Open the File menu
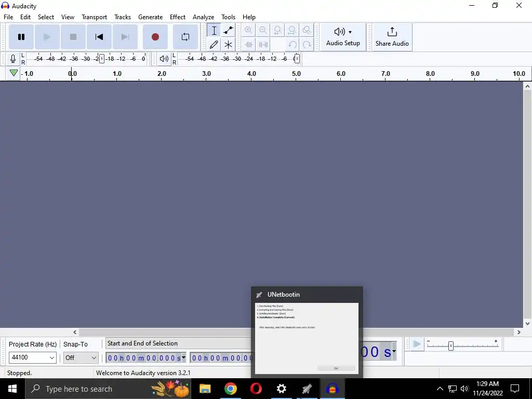Viewport: 532px width, 399px height. 8,17
